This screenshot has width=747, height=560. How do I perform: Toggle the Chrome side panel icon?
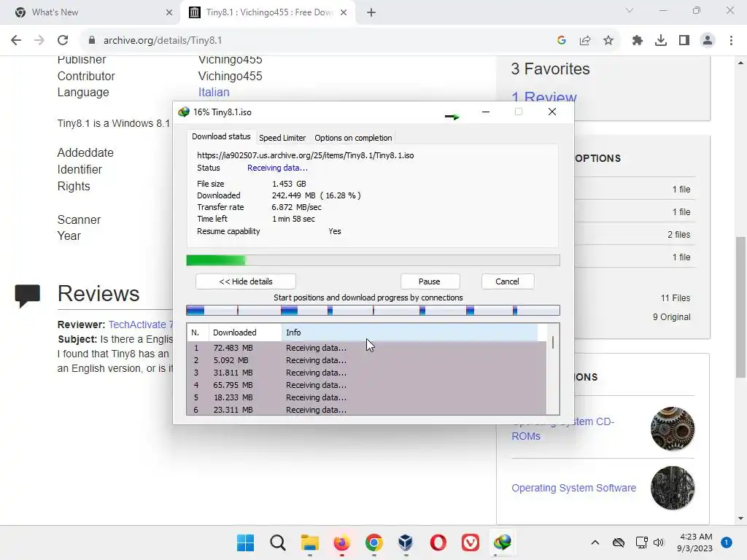click(684, 41)
